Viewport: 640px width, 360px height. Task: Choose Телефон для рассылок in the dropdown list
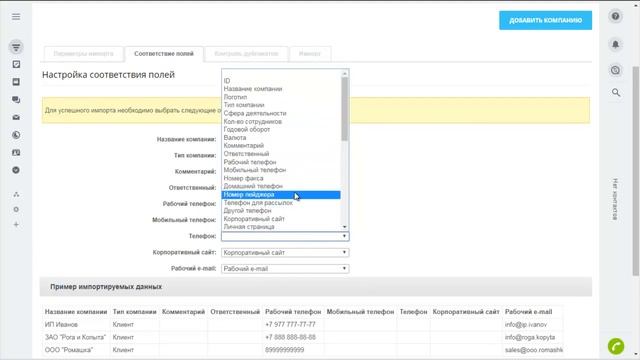tap(281, 203)
